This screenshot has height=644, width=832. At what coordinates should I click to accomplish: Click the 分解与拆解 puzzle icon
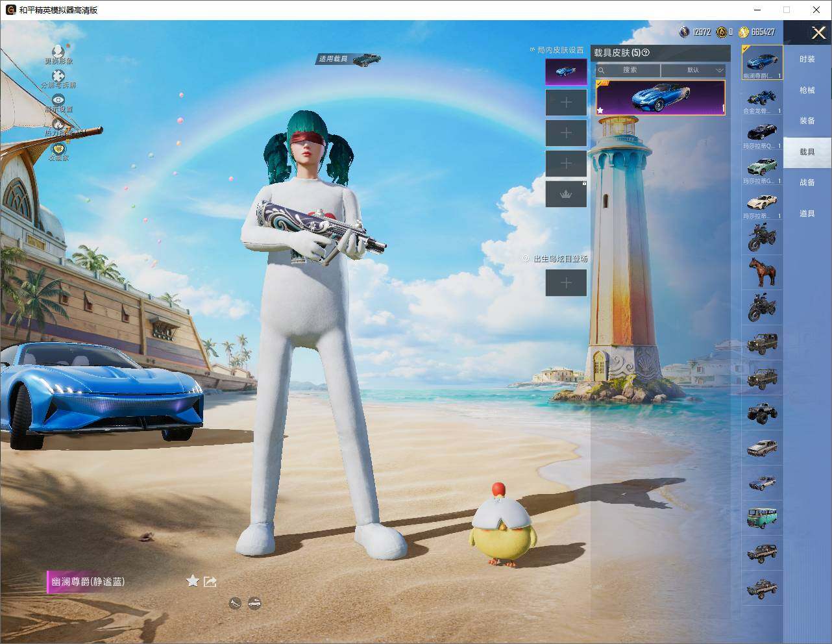tap(58, 76)
